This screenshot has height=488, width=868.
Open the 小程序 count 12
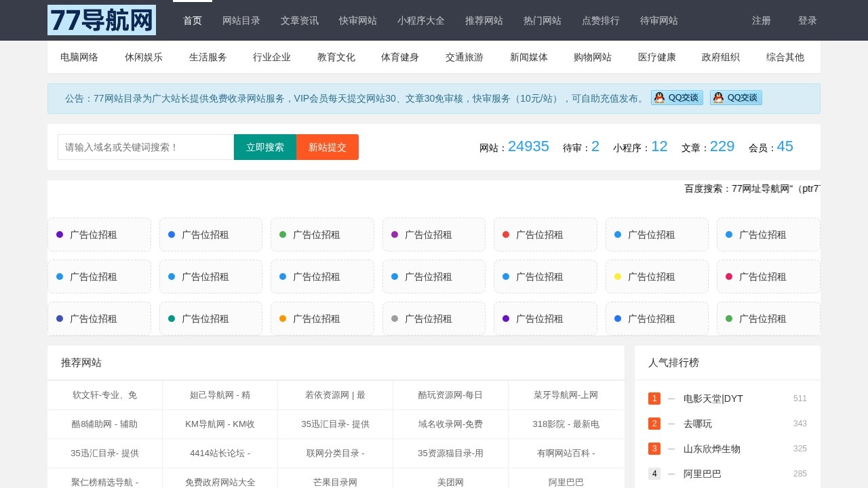pos(659,146)
